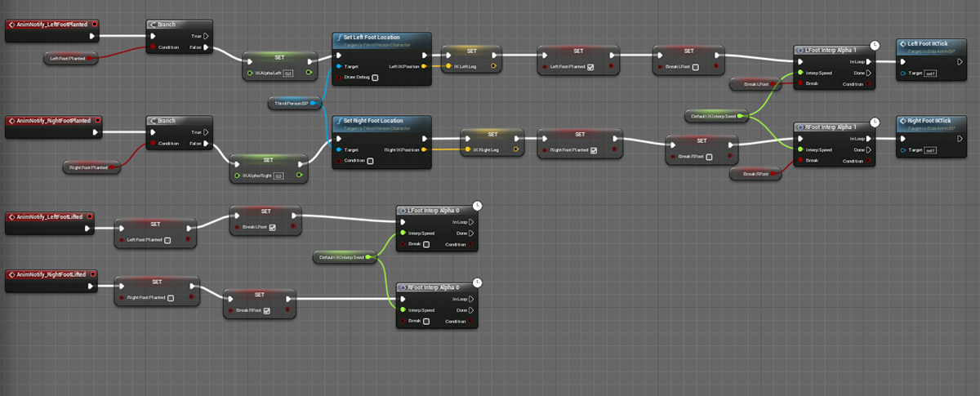Image resolution: width=980 pixels, height=396 pixels.
Task: Click the IKAlphaRight 0.0 value field
Action: (278, 175)
